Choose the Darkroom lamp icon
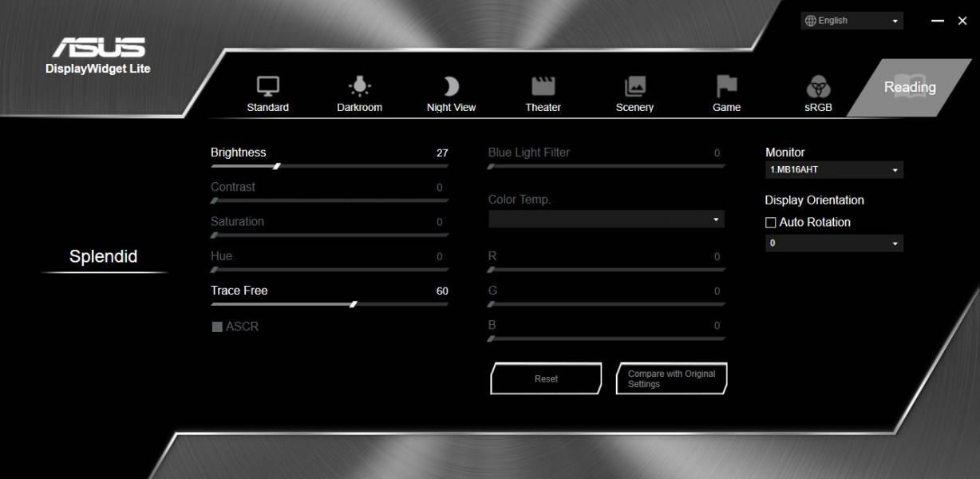Image resolution: width=980 pixels, height=479 pixels. tap(360, 87)
